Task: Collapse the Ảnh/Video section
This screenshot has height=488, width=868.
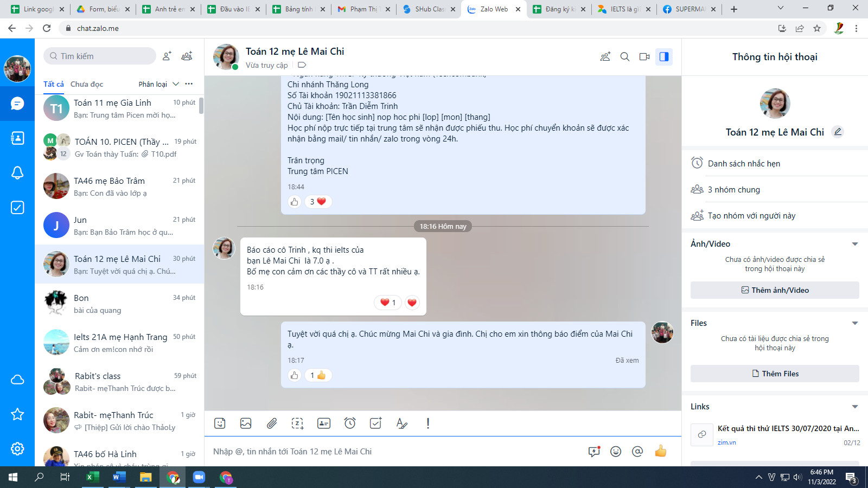Action: click(855, 244)
